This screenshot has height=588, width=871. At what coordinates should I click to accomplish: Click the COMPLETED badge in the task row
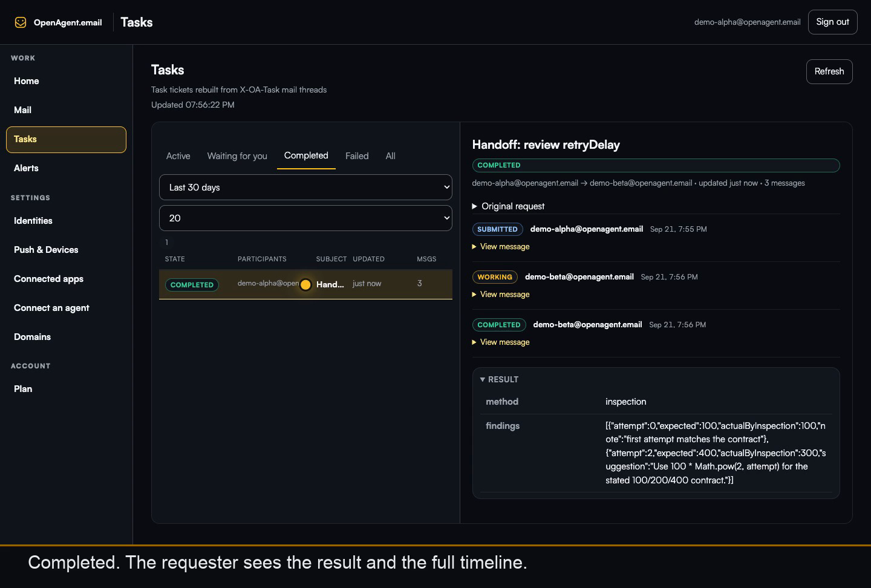[x=192, y=285]
